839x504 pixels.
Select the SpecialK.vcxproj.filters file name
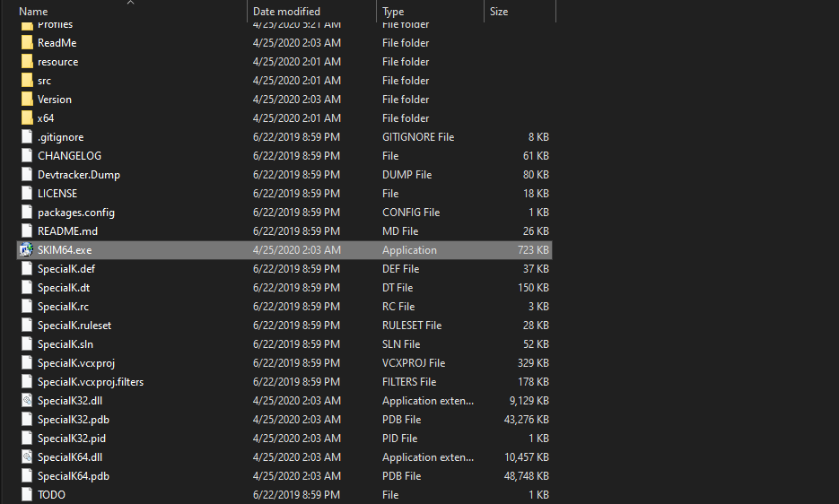[91, 382]
